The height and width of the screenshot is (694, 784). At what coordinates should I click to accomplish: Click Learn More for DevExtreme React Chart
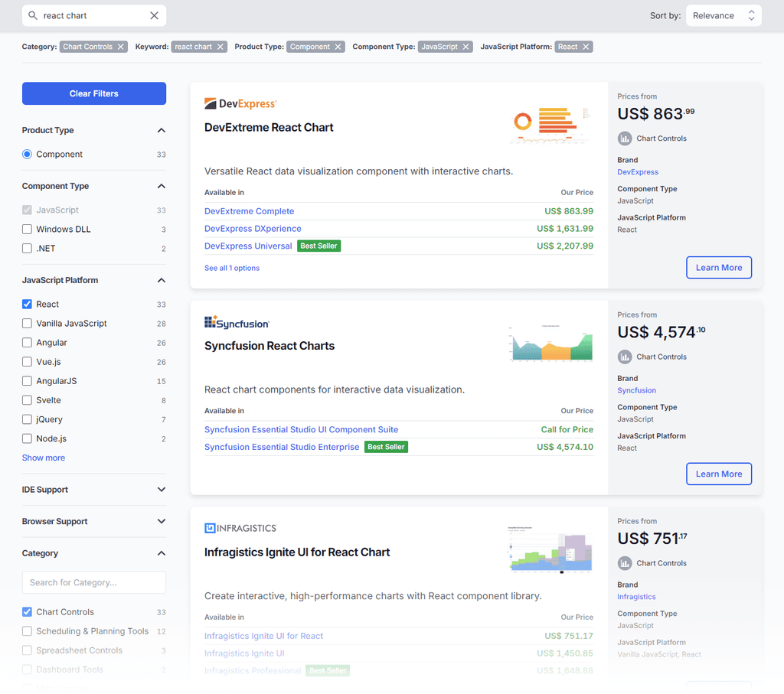point(718,268)
